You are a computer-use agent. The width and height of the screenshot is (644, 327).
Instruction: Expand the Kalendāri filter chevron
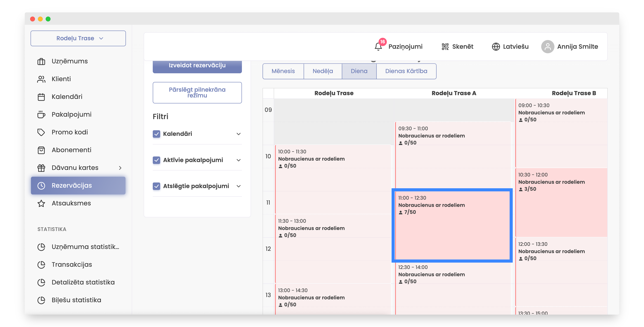coord(238,134)
